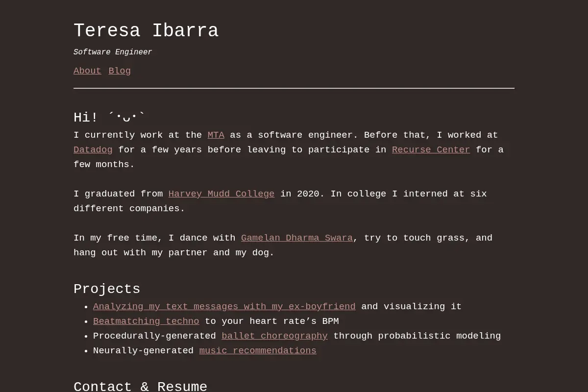This screenshot has height=392, width=588.
Task: Open the About page link
Action: point(87,71)
